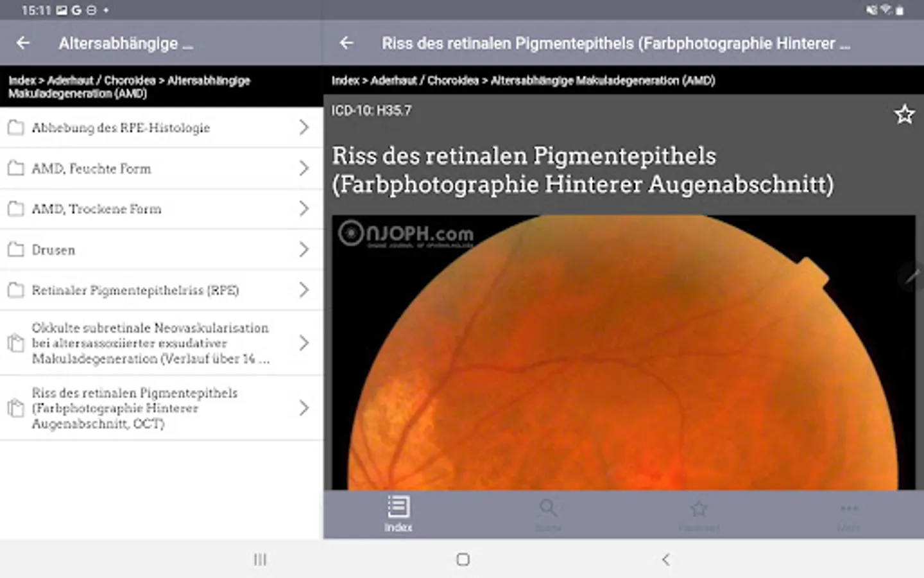Viewport: 924px width, 578px height.
Task: Open the AMD, Feuchte Form folder
Action: (161, 168)
